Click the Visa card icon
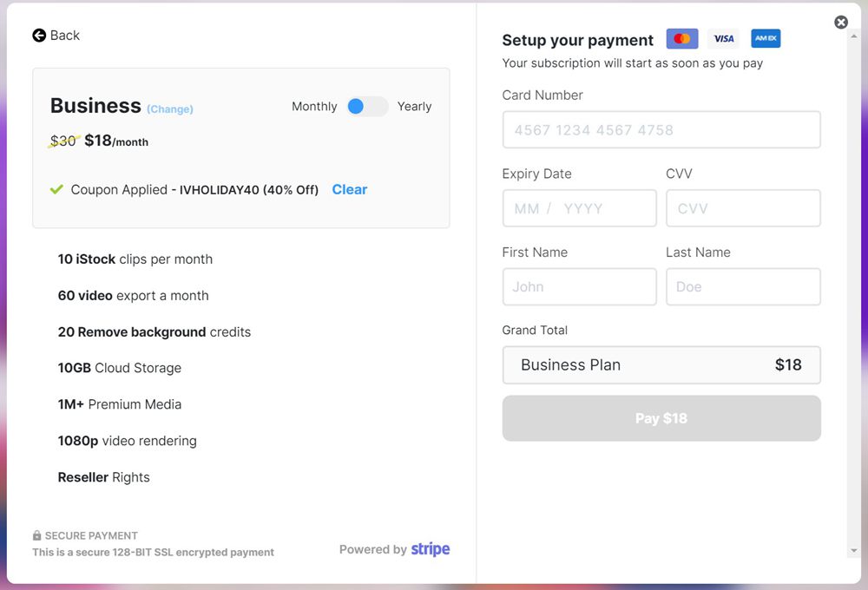The width and height of the screenshot is (868, 590). [x=723, y=39]
